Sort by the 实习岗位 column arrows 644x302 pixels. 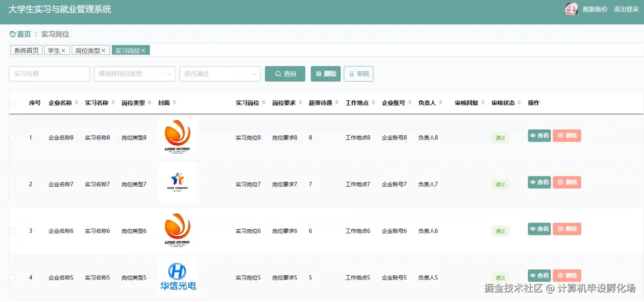264,102
